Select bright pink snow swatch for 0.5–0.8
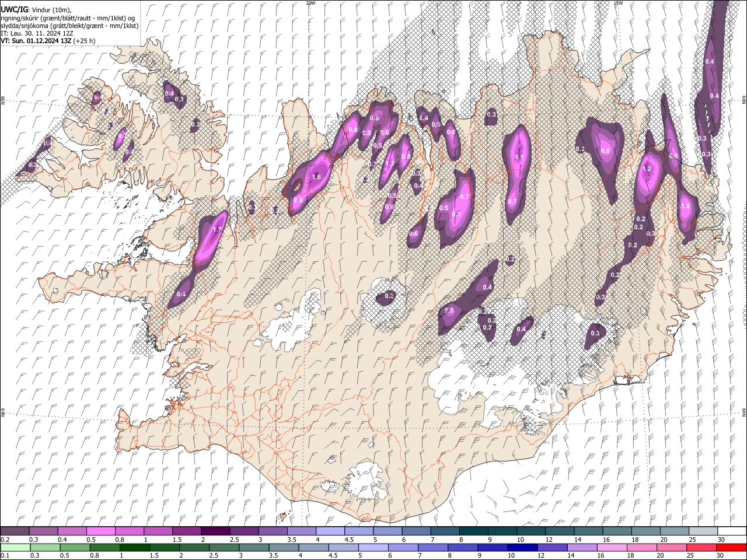Viewport: 747px width, 560px height. pos(102,531)
